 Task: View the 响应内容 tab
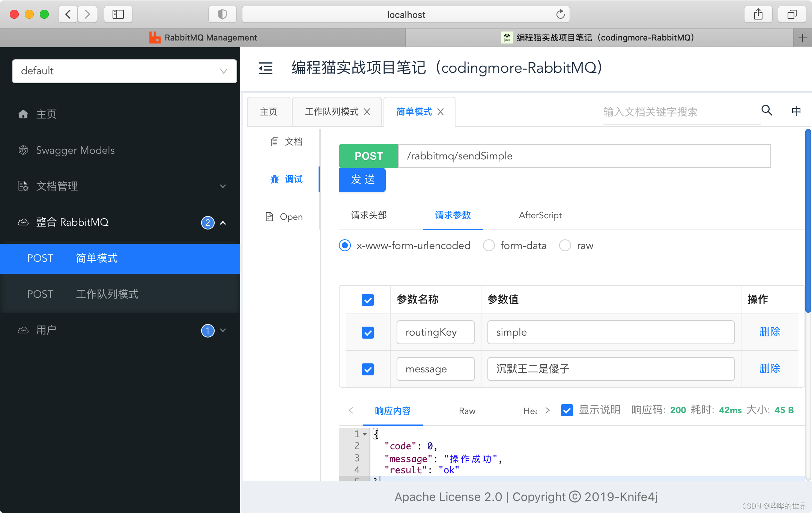point(393,411)
